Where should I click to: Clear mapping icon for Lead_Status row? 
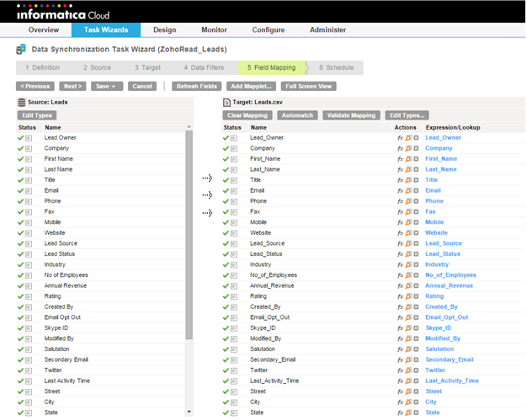[416, 254]
